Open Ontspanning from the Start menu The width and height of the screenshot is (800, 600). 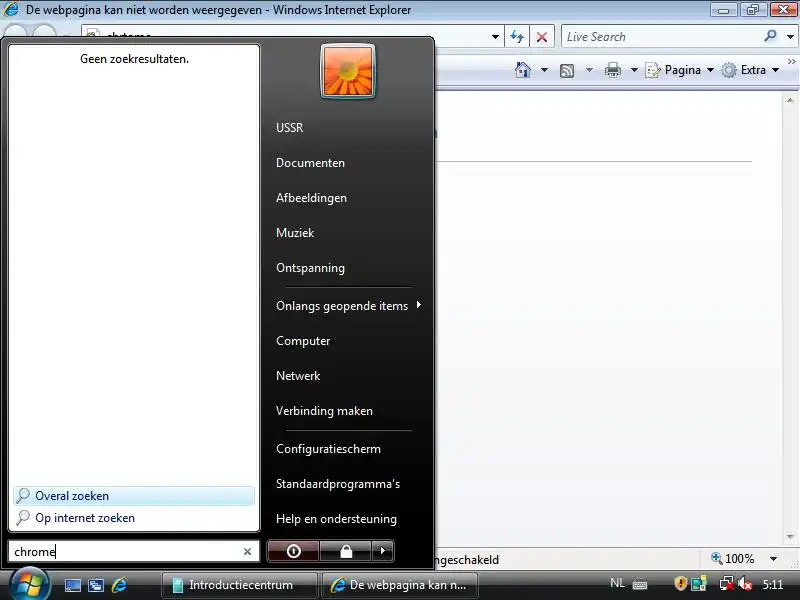(x=310, y=268)
